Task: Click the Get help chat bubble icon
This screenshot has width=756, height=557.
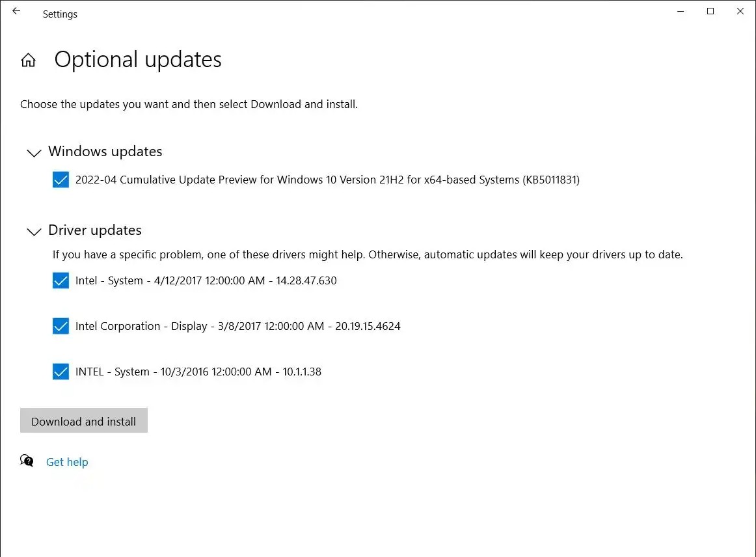Action: point(27,461)
